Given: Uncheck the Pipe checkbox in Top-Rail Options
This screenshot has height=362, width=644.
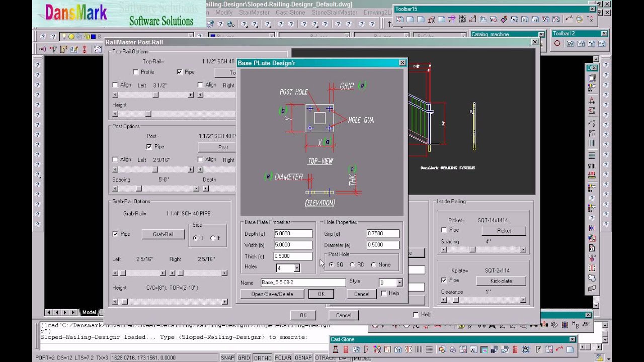Looking at the screenshot, I should click(180, 72).
